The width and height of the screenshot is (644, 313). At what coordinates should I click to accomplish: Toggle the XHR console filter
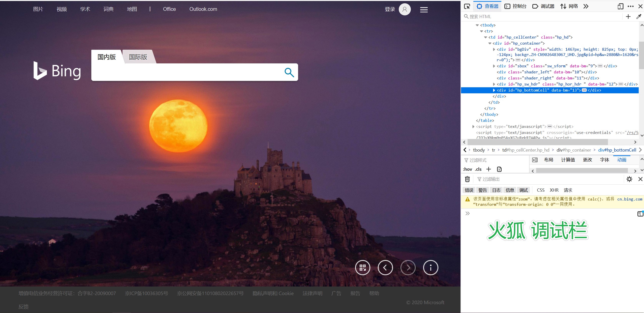pos(554,190)
